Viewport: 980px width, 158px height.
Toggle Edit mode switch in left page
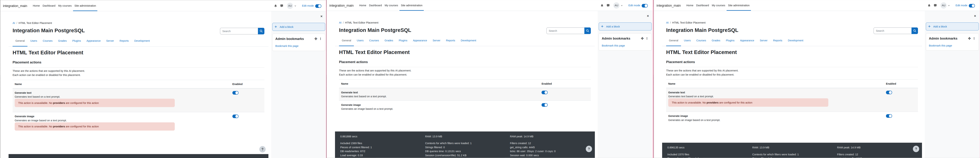coord(318,6)
